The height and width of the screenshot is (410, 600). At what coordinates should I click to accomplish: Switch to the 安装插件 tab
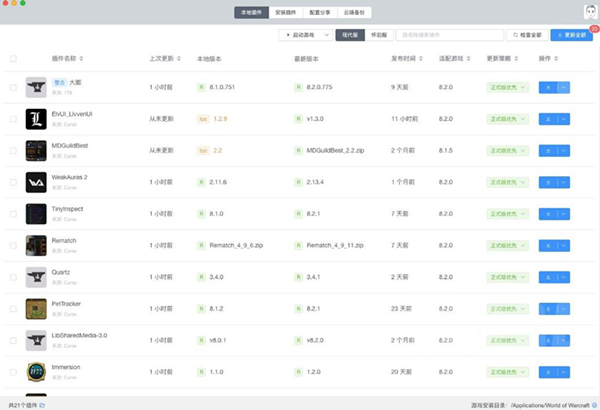(285, 12)
